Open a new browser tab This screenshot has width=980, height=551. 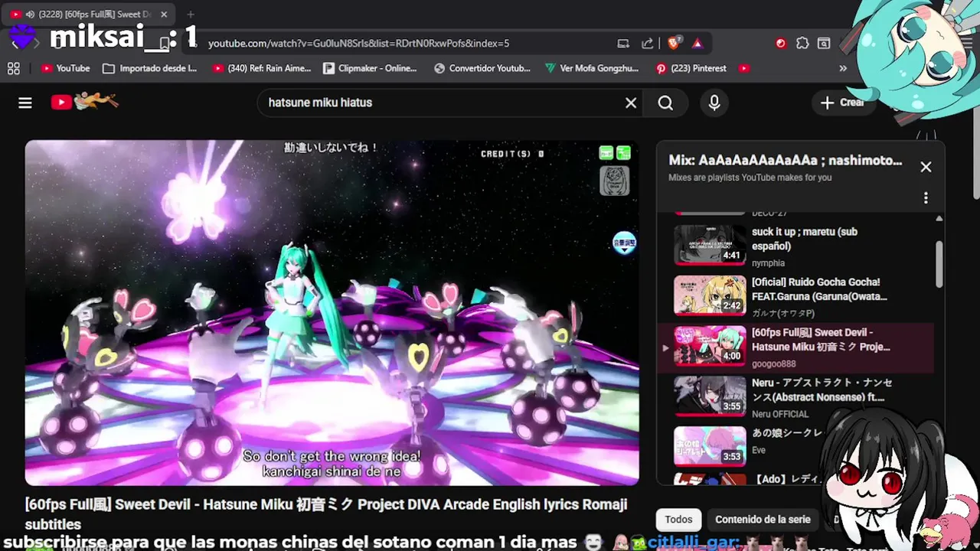[191, 14]
